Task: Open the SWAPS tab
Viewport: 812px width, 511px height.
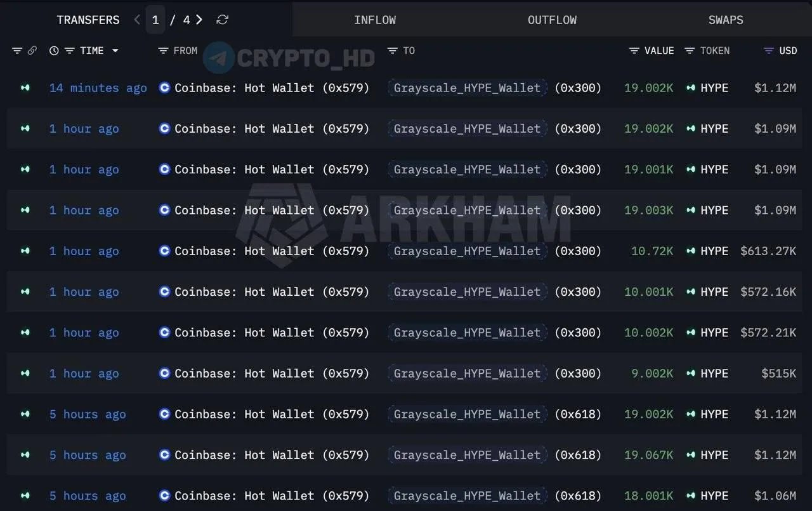Action: pos(726,20)
